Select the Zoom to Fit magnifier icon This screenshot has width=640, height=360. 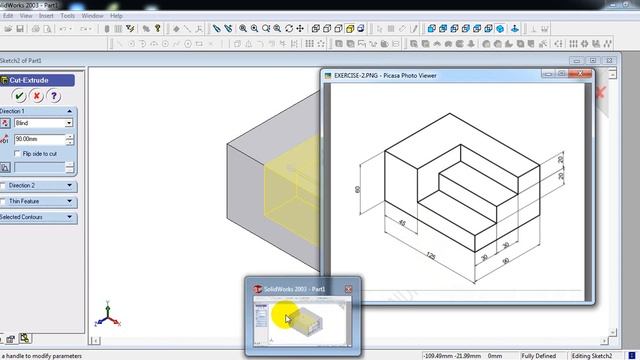[243, 28]
